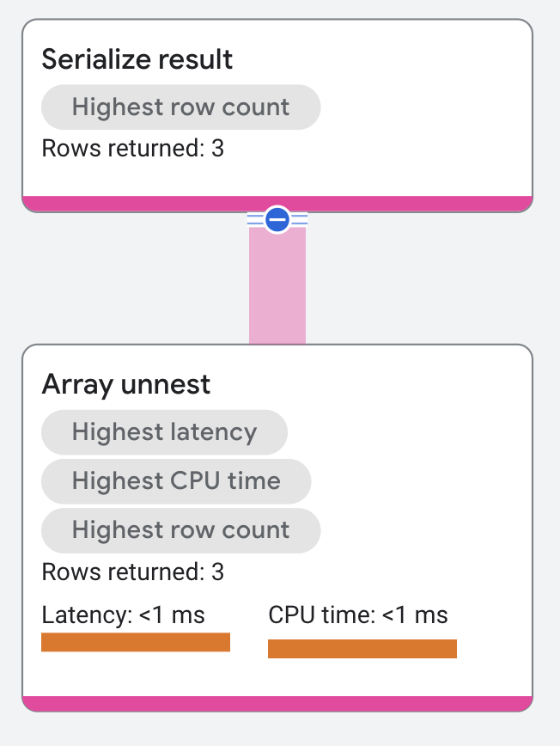Click the Highest latency chip on Array unnest
The image size is (560, 746).
(x=165, y=432)
